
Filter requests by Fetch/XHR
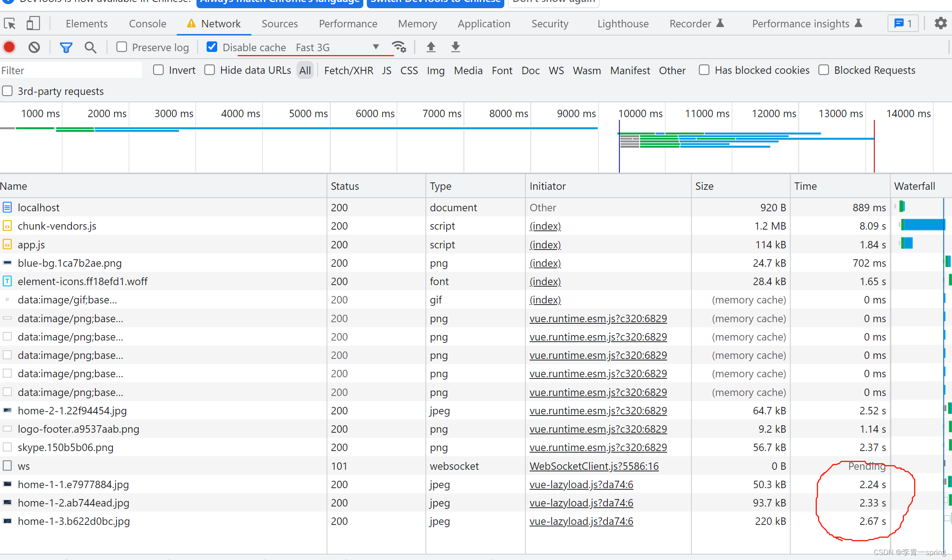[x=348, y=71]
